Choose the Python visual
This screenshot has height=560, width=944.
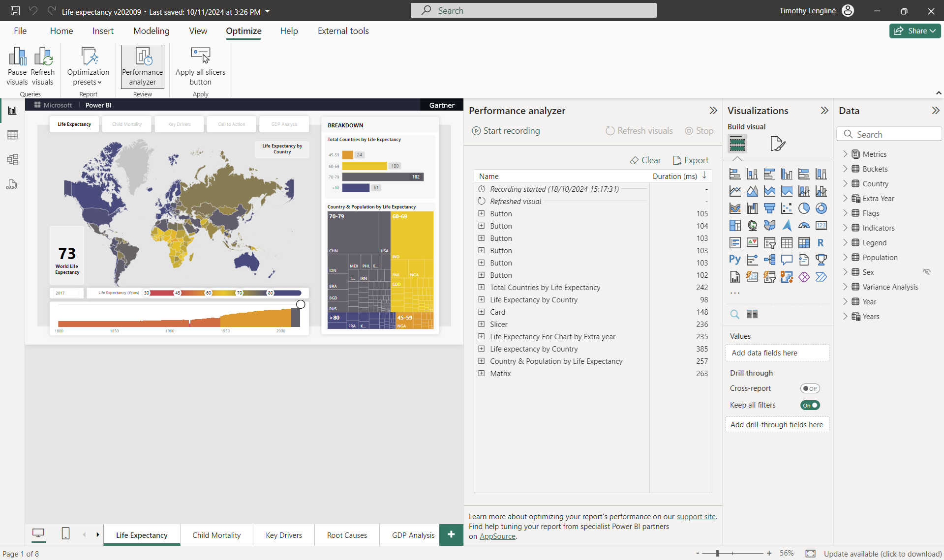[x=735, y=260]
